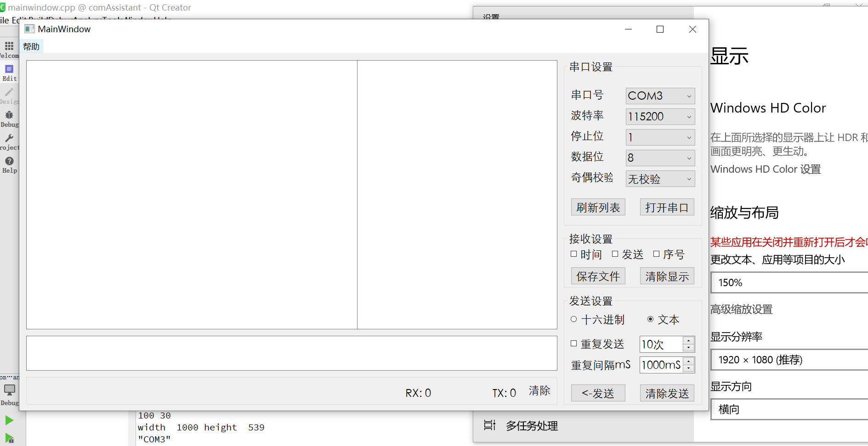Open the 串口号 COM3 dropdown
This screenshot has height=446, width=868.
tap(660, 96)
